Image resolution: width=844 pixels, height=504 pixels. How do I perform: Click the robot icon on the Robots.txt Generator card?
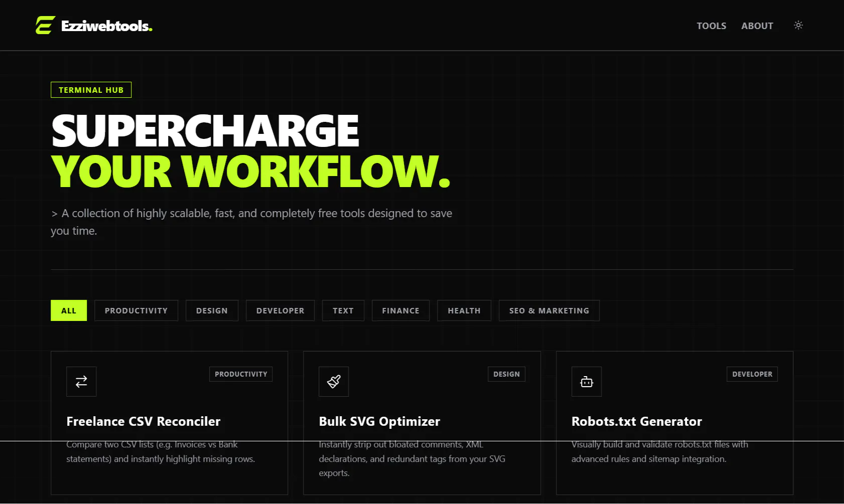pyautogui.click(x=587, y=382)
